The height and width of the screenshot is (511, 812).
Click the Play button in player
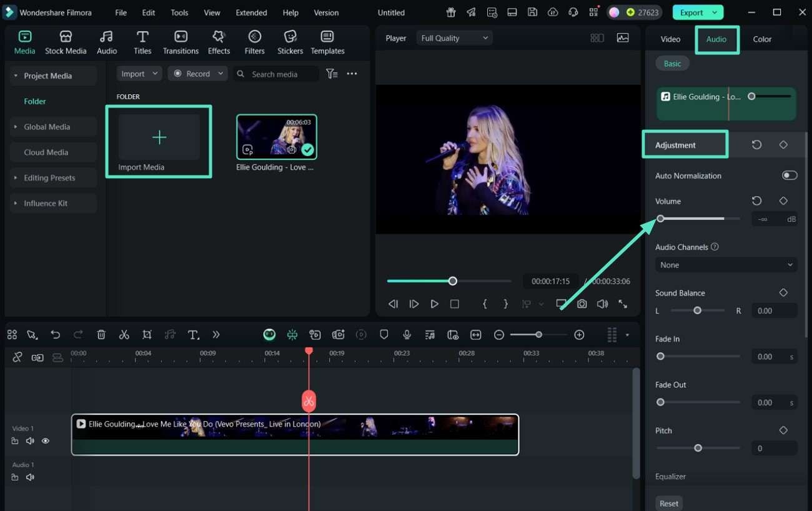point(434,304)
